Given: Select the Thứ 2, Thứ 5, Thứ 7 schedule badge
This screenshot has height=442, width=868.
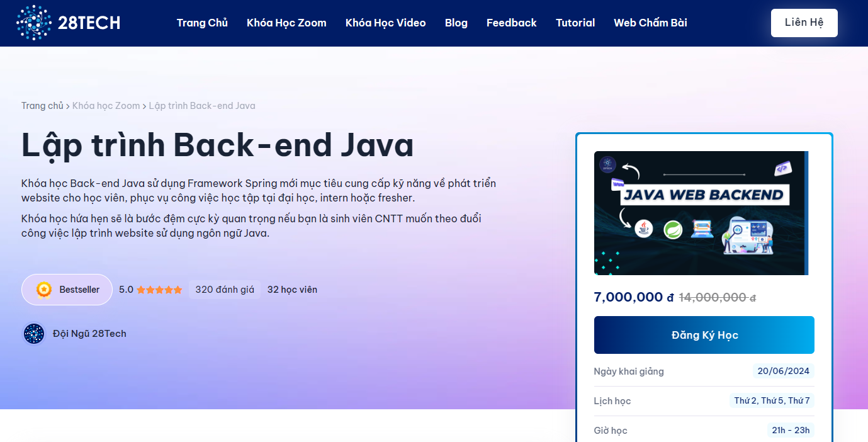Looking at the screenshot, I should [772, 400].
